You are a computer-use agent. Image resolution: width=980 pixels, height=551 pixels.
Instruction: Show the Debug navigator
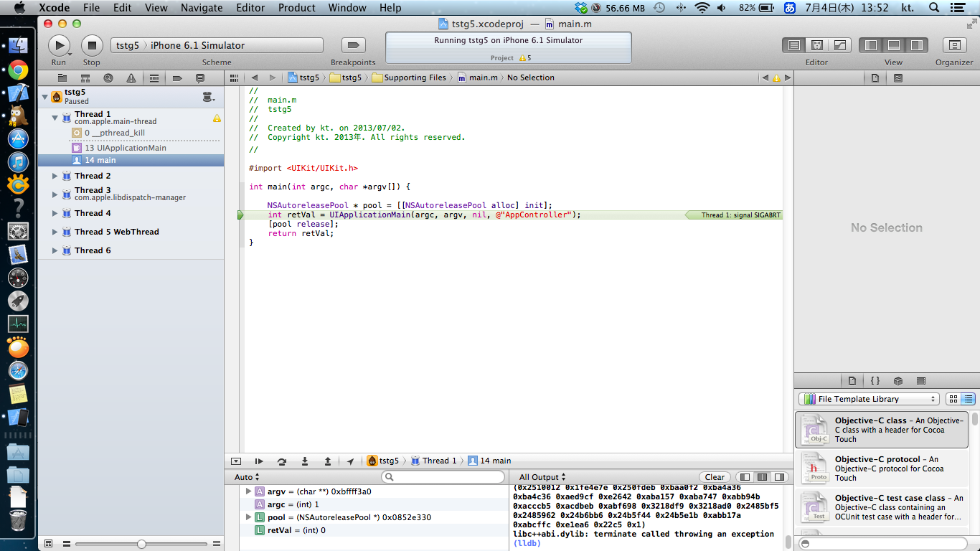point(154,77)
